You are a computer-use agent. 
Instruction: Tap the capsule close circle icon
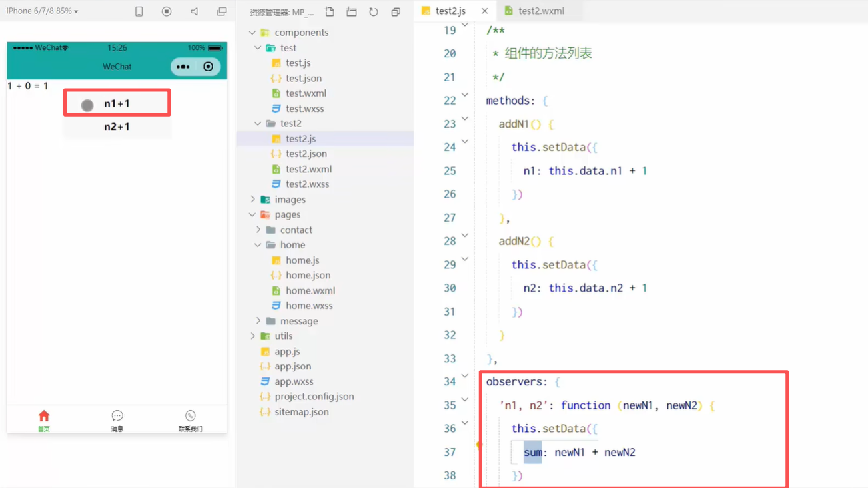[209, 67]
